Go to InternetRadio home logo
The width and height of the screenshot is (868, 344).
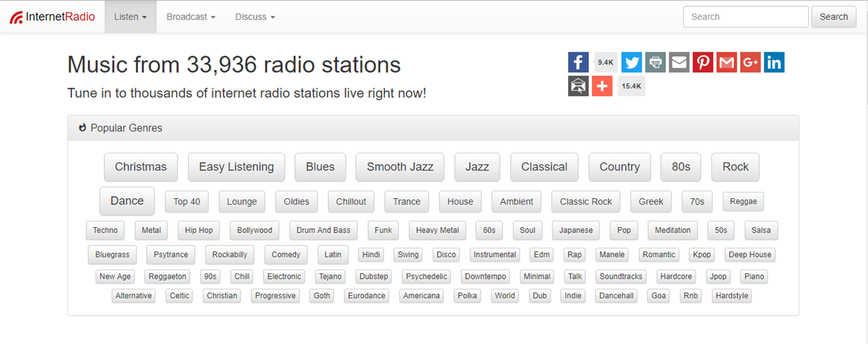pos(52,16)
